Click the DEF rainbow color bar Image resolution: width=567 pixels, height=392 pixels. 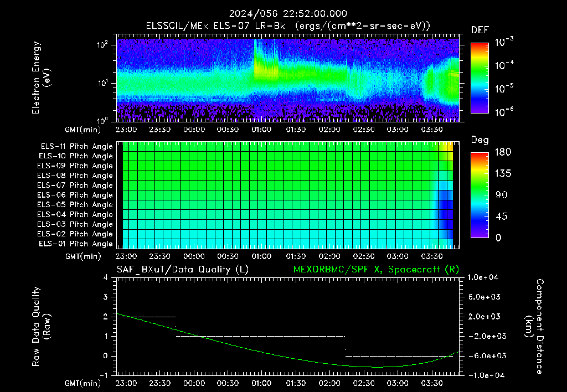coord(480,78)
